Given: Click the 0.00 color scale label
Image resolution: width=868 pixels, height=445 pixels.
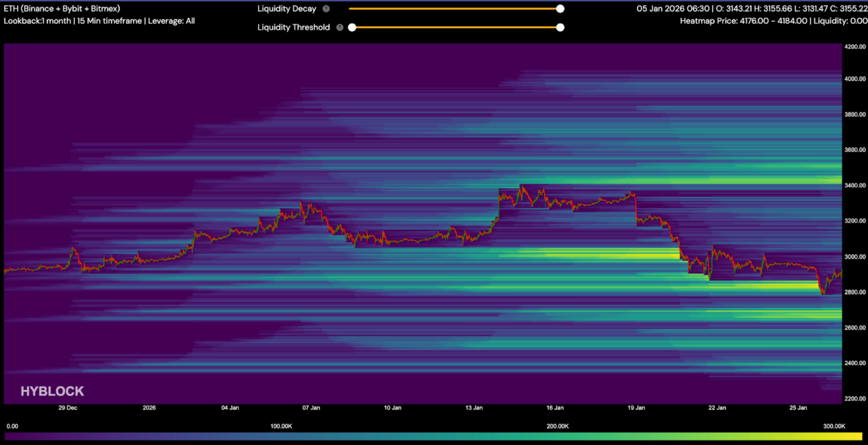Looking at the screenshot, I should click(12, 426).
